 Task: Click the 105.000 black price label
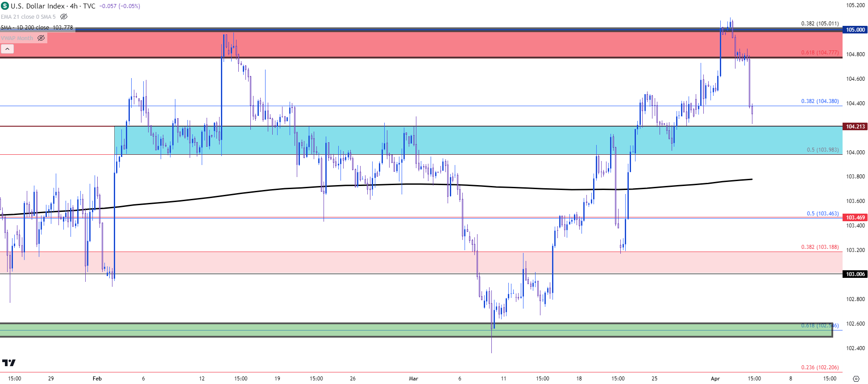click(x=855, y=30)
